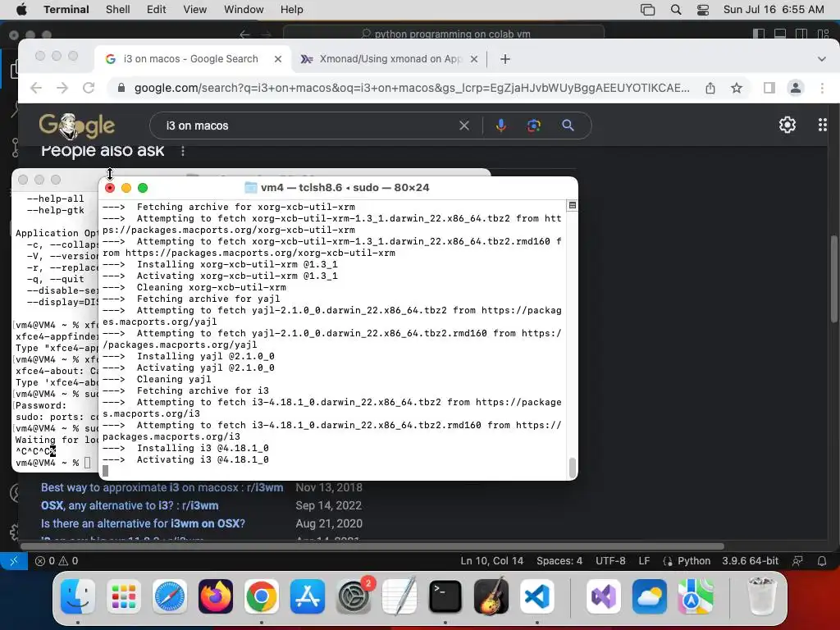Open the Window menu
The image size is (840, 630).
243,9
